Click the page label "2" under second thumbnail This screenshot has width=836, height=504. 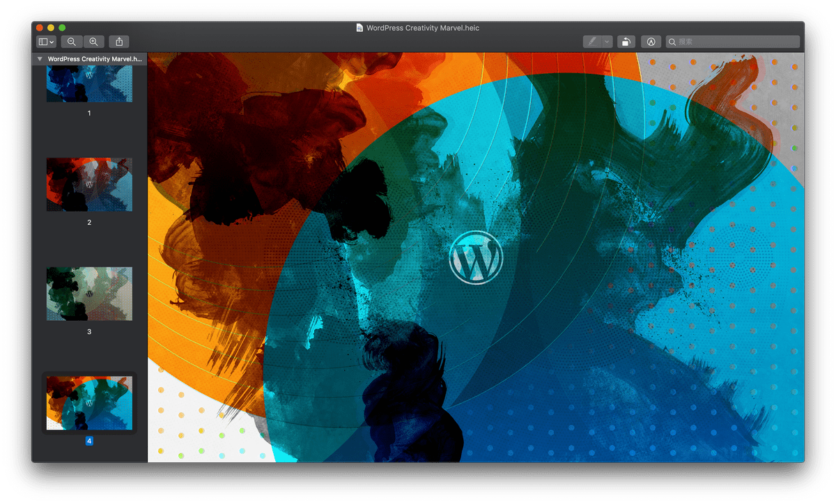point(89,223)
